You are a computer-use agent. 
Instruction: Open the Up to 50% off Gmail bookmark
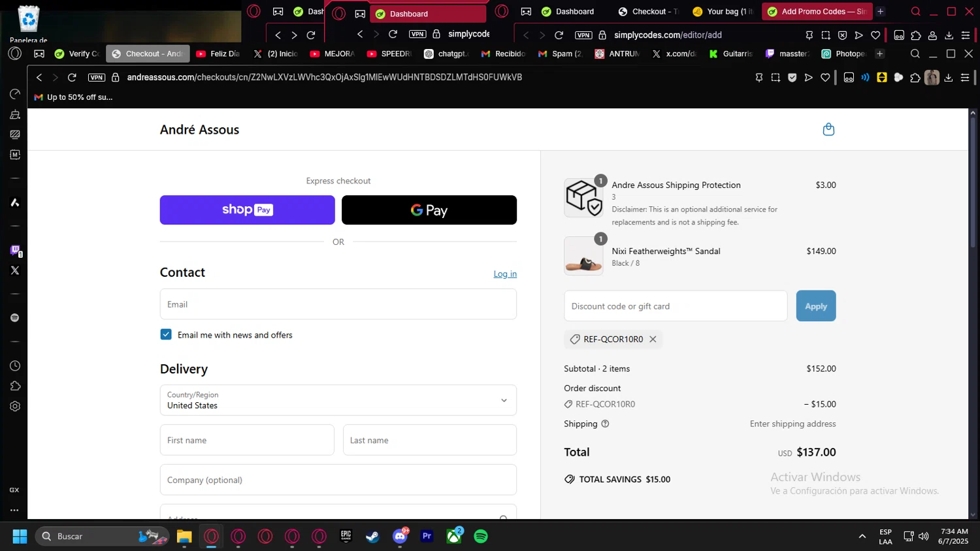click(73, 97)
